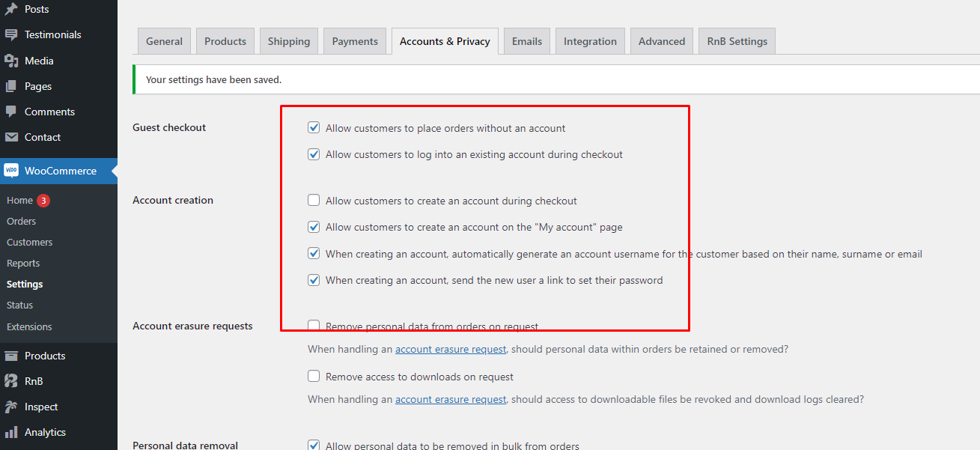980x450 pixels.
Task: Uncheck allow orders without an account
Action: (314, 128)
